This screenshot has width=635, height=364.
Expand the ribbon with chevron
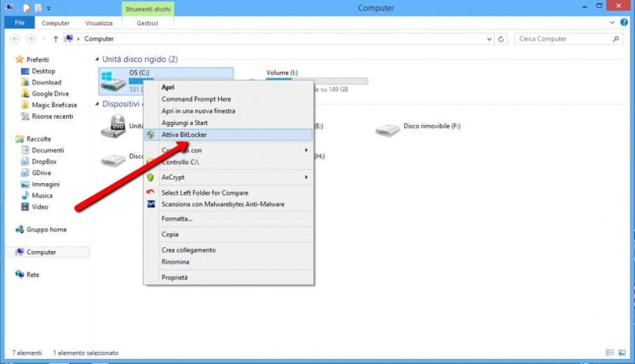pos(612,22)
